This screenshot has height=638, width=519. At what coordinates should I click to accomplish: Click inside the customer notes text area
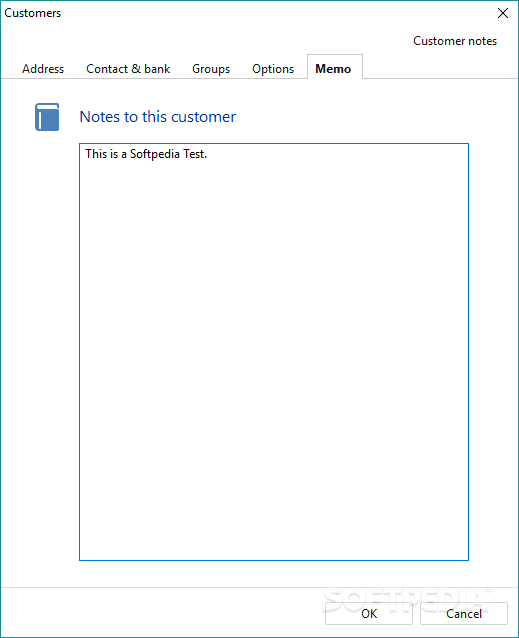(x=274, y=352)
